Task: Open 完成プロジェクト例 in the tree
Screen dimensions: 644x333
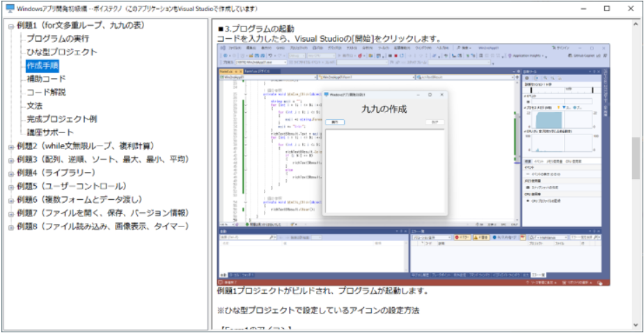Action: 62,119
